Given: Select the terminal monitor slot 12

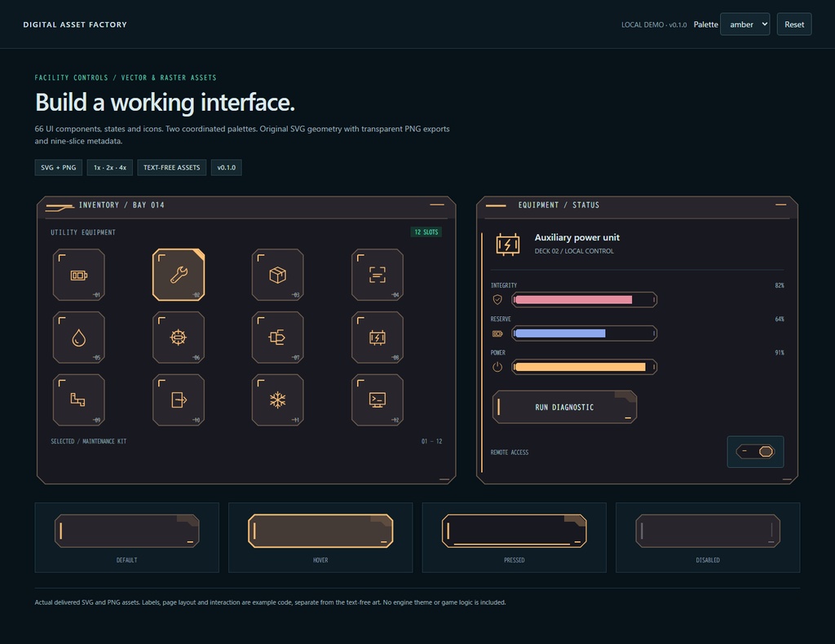Looking at the screenshot, I should coord(378,400).
